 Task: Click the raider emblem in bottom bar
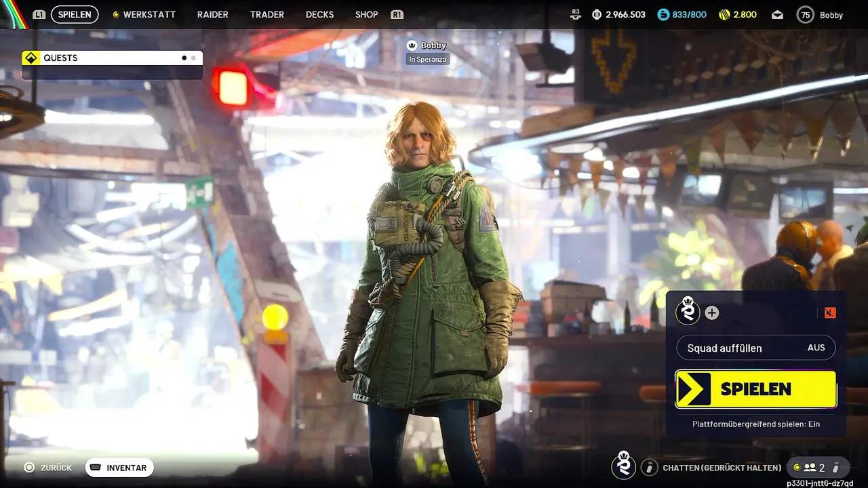[x=623, y=466]
